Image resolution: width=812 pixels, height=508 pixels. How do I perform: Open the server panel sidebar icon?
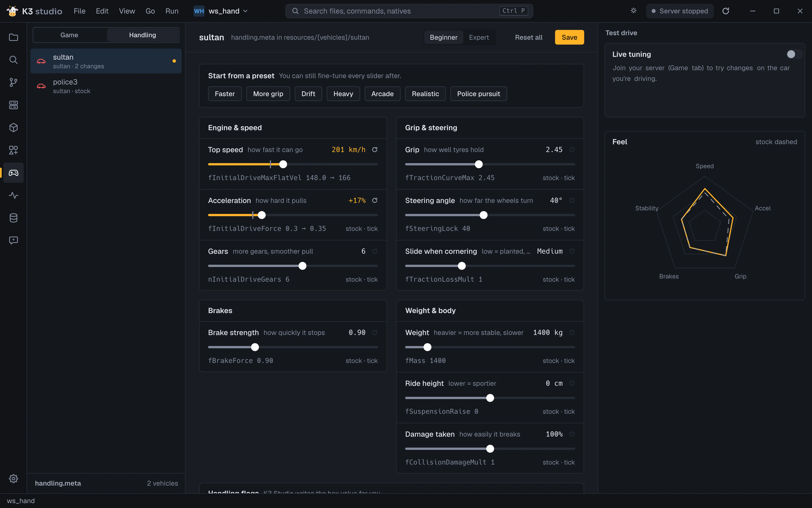pyautogui.click(x=13, y=105)
